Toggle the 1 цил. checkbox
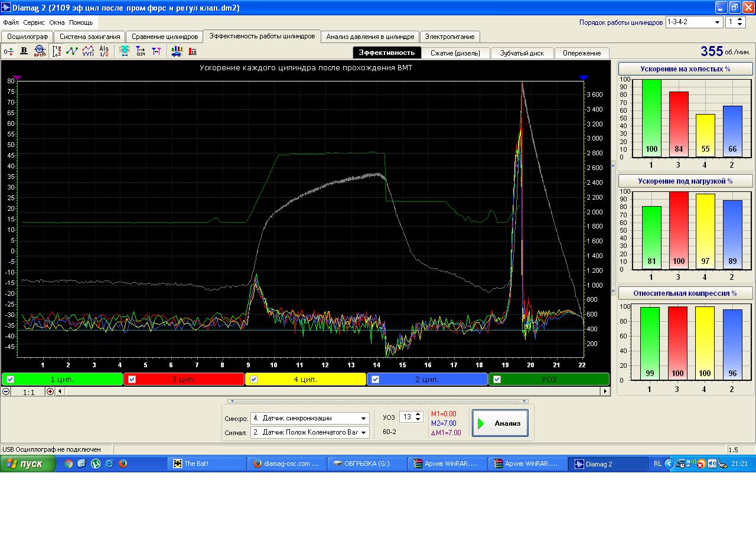756x558 pixels. (11, 379)
